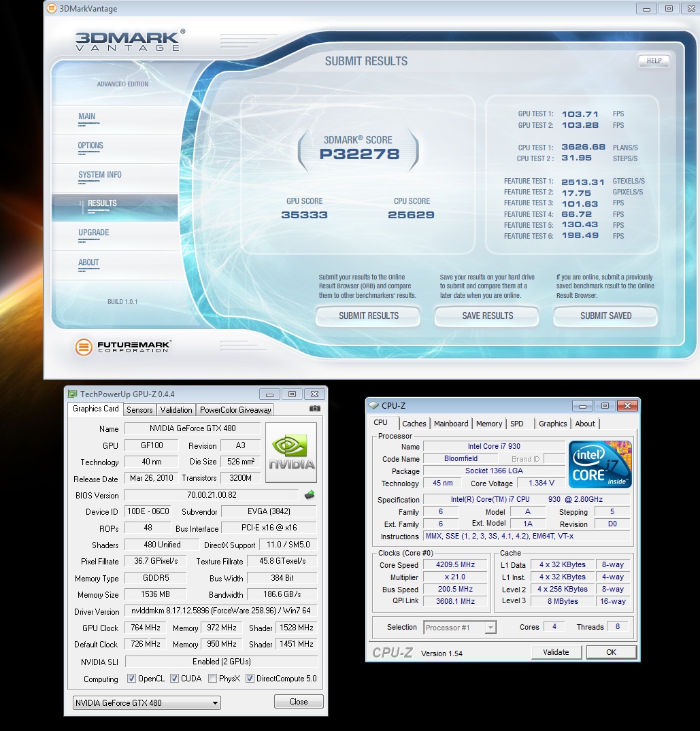Viewport: 700px width, 731px height.
Task: Toggle the OpenCL checkbox in GPU-Z
Action: (x=131, y=679)
